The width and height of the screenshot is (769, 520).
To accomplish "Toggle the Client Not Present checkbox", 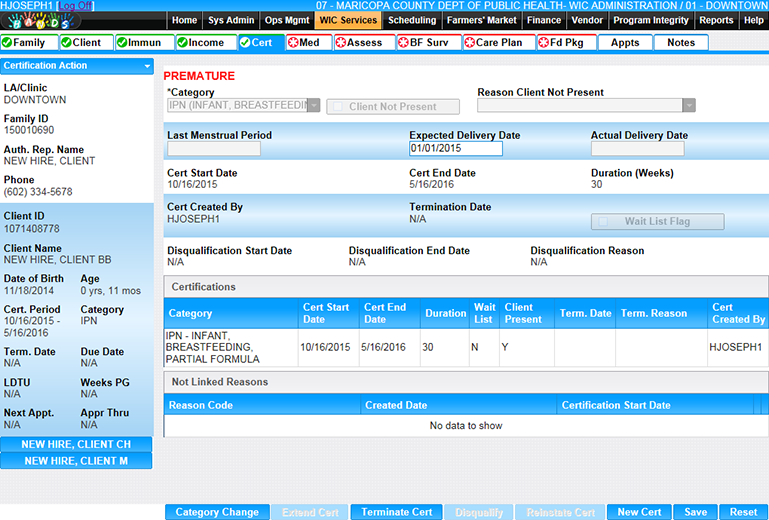I will 337,107.
